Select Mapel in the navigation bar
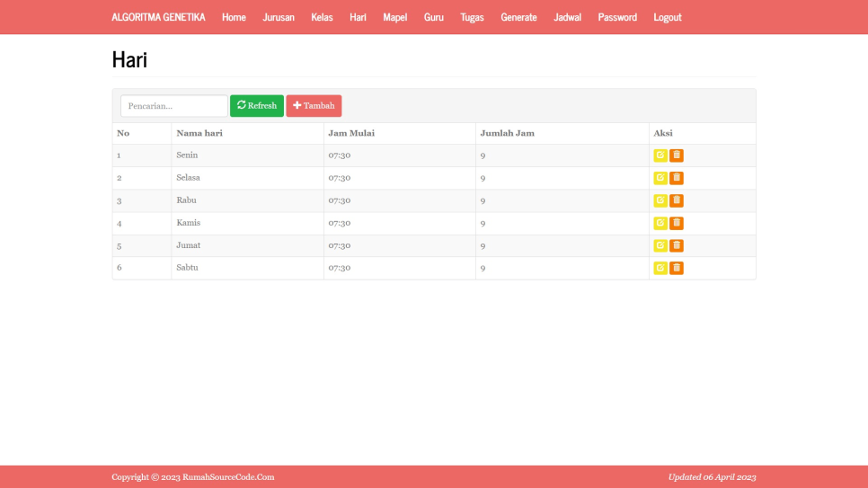Viewport: 868px width, 488px height. click(x=394, y=17)
